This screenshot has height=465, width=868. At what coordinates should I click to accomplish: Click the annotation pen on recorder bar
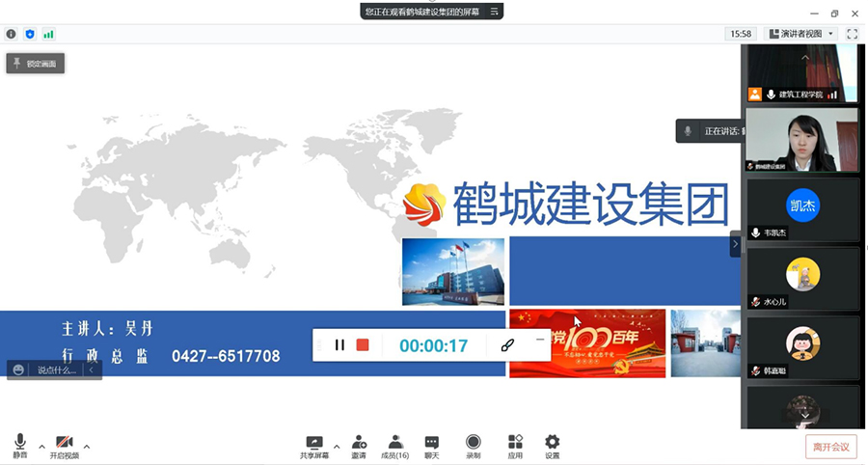507,344
